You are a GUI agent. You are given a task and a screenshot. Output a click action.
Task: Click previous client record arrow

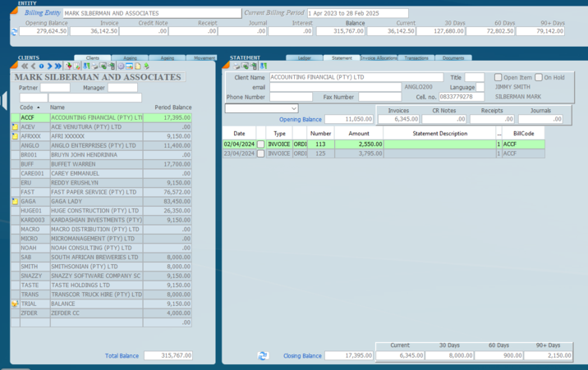(34, 66)
